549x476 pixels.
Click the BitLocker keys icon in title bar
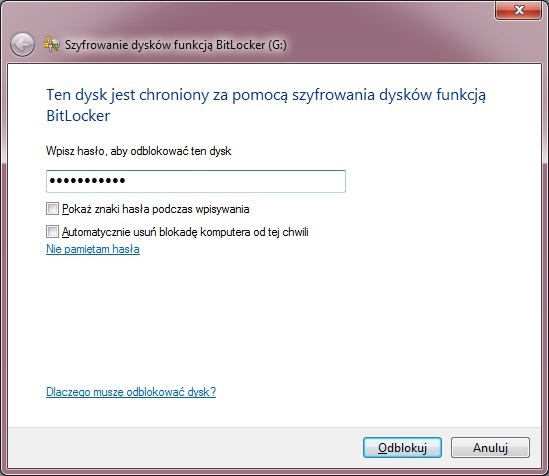pyautogui.click(x=51, y=44)
